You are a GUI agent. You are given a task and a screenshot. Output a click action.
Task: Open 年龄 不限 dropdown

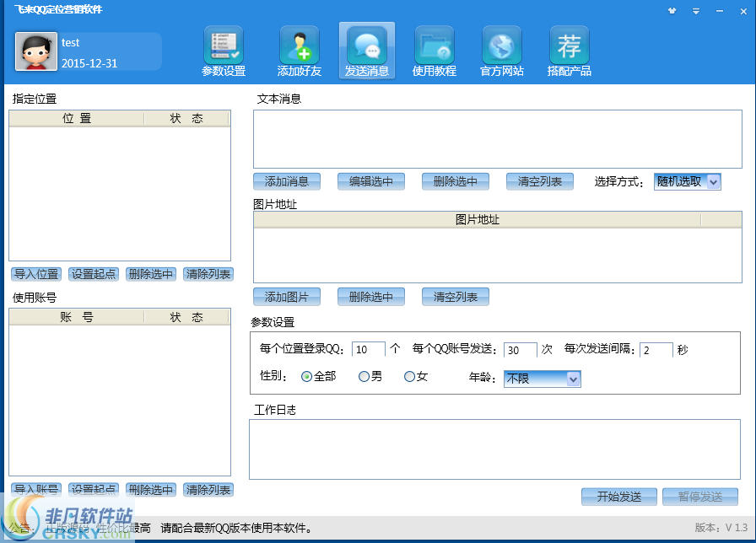(x=542, y=379)
